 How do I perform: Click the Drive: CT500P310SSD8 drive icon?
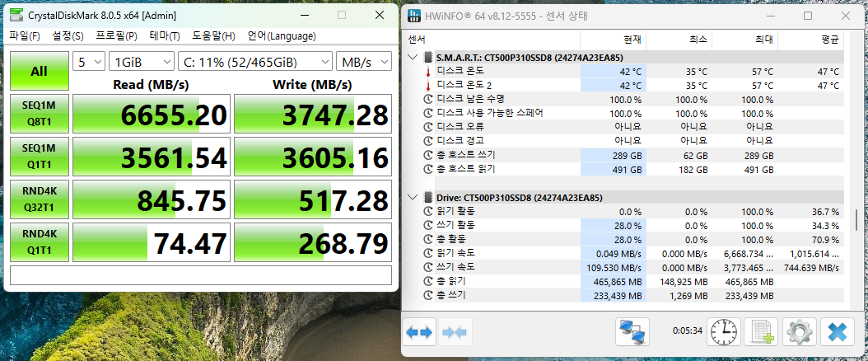[x=428, y=197]
